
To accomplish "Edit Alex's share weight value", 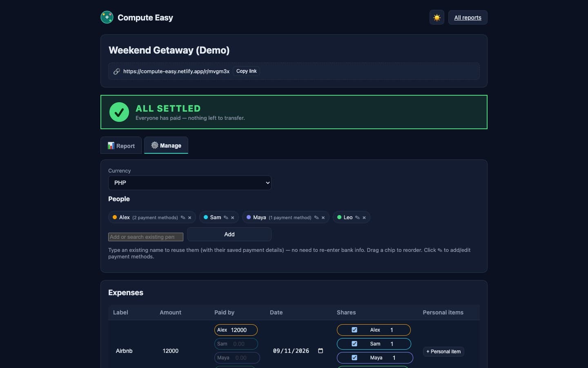I will point(396,330).
